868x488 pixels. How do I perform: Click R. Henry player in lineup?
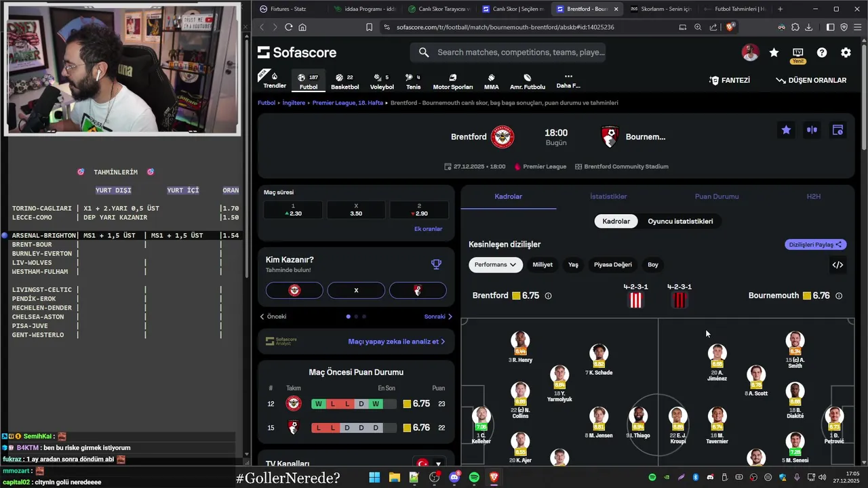tap(520, 348)
